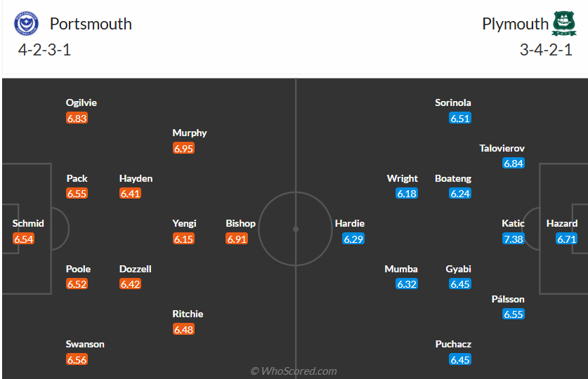Viewport: 588px width, 379px height.
Task: Click the Plymouth club crest icon
Action: [x=564, y=24]
